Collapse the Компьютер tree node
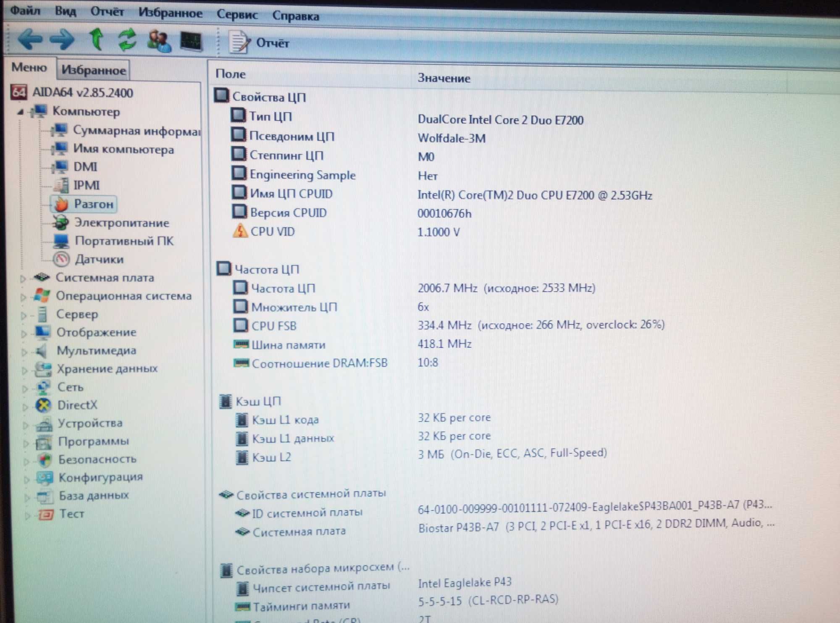Viewport: 840px width, 623px height. (x=20, y=112)
